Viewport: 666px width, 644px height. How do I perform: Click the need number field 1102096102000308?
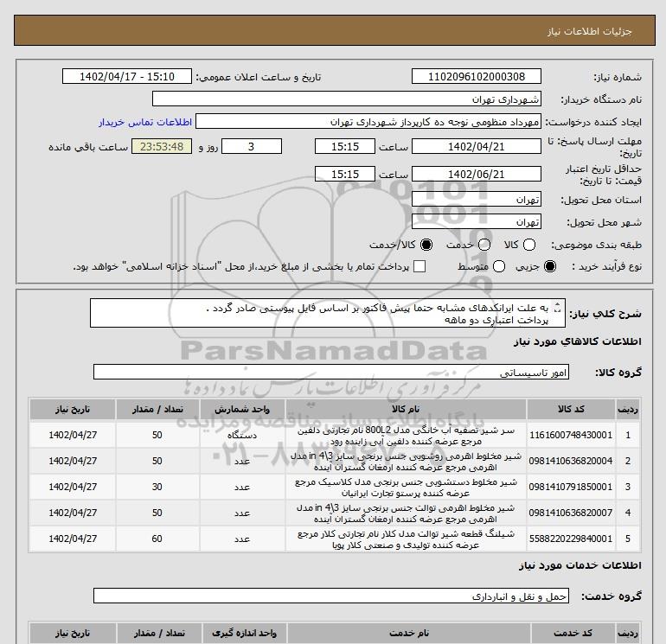[x=476, y=77]
